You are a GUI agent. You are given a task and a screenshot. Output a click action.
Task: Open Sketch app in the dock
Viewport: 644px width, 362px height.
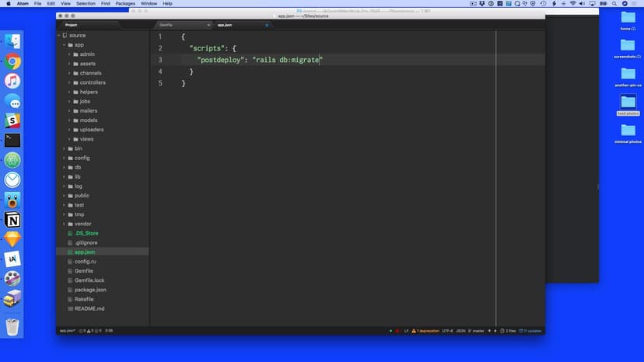click(x=12, y=239)
